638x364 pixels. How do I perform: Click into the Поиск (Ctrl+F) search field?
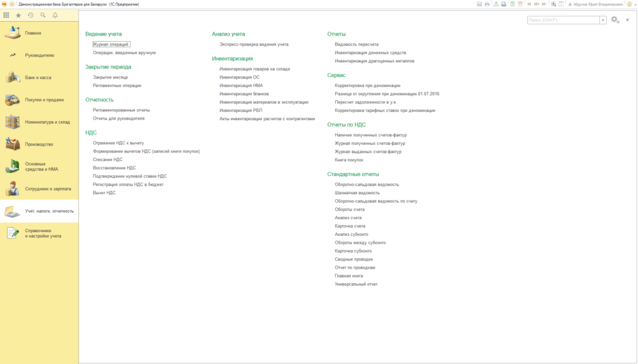pyautogui.click(x=563, y=20)
